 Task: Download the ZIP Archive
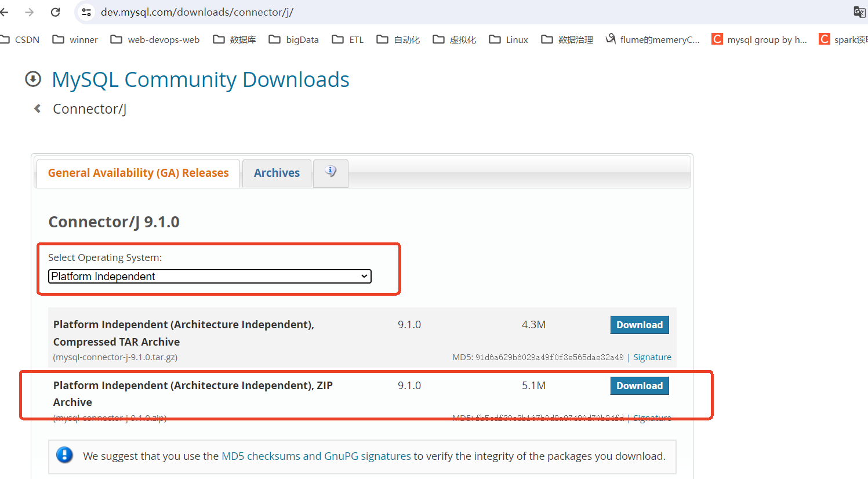[x=640, y=386]
